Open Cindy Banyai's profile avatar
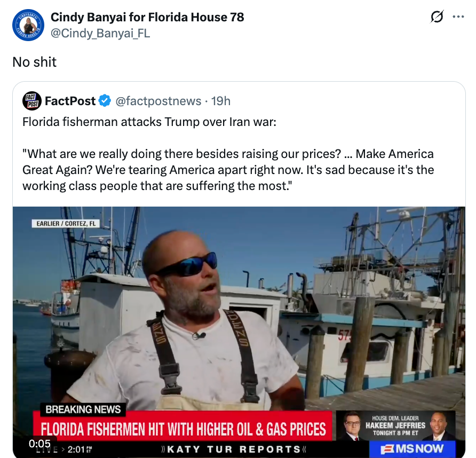The height and width of the screenshot is (458, 476). coord(28,25)
